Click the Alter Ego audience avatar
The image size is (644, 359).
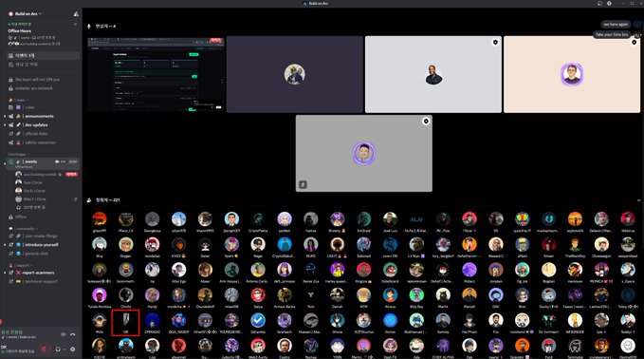tap(178, 270)
